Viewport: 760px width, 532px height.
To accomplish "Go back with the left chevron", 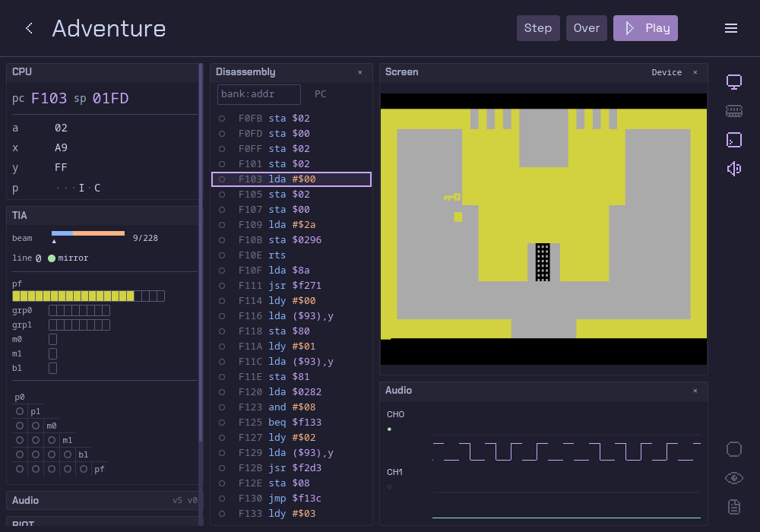I will (x=29, y=28).
